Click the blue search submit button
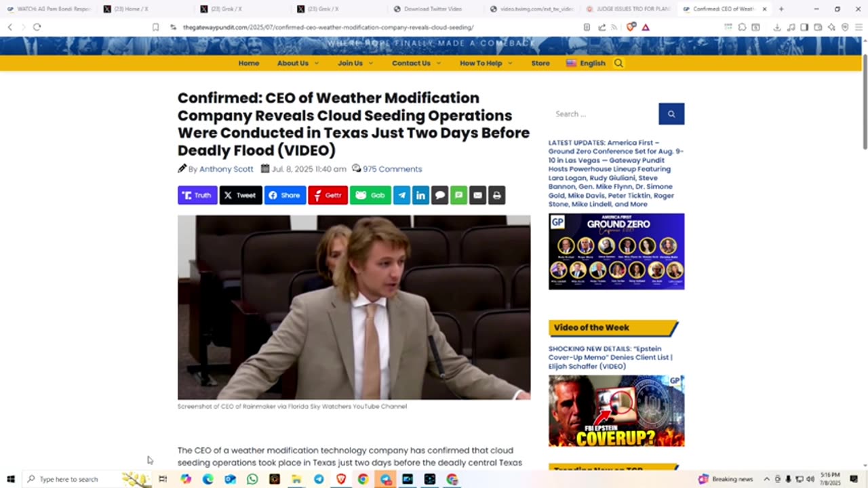Viewport: 868px width, 488px height. [x=671, y=114]
